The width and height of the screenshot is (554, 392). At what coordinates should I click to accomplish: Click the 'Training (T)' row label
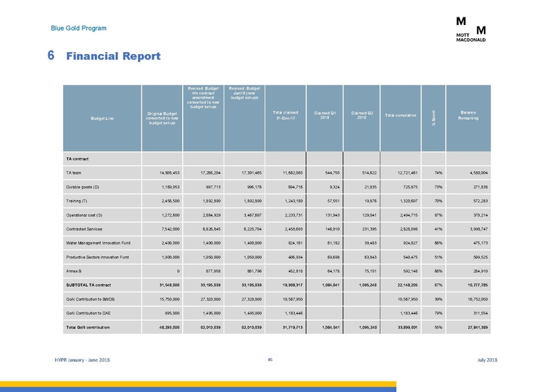click(x=76, y=201)
